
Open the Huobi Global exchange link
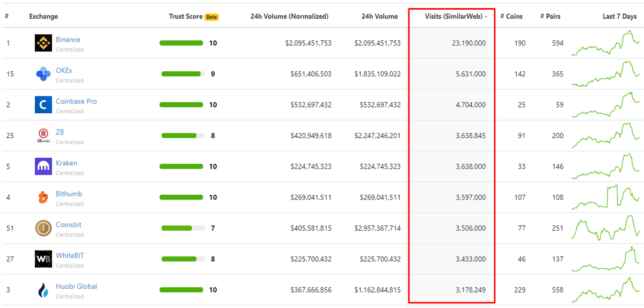click(x=76, y=287)
